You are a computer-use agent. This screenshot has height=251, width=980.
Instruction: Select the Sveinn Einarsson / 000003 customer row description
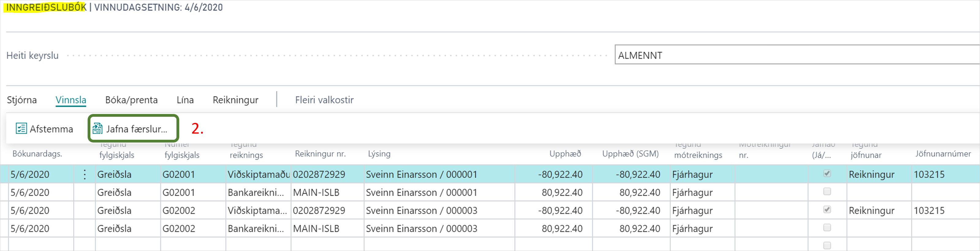coord(421,211)
